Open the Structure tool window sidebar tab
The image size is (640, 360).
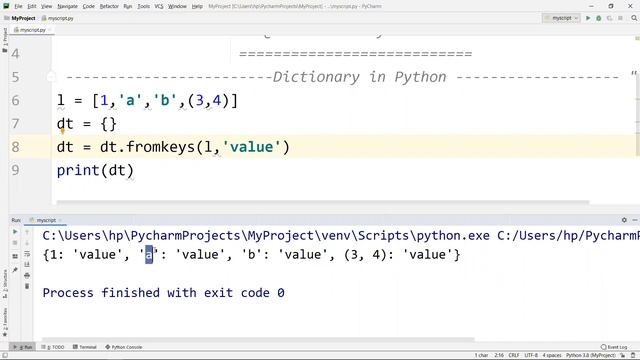[x=4, y=284]
